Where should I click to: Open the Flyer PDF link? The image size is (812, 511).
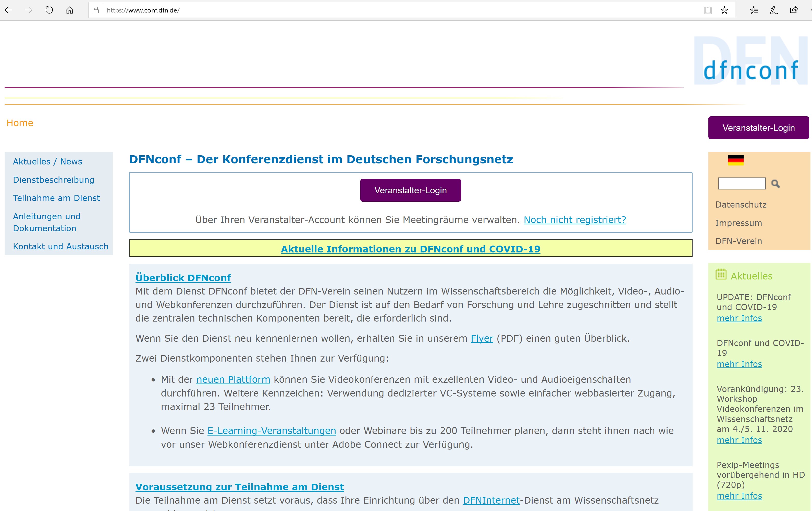pos(482,338)
